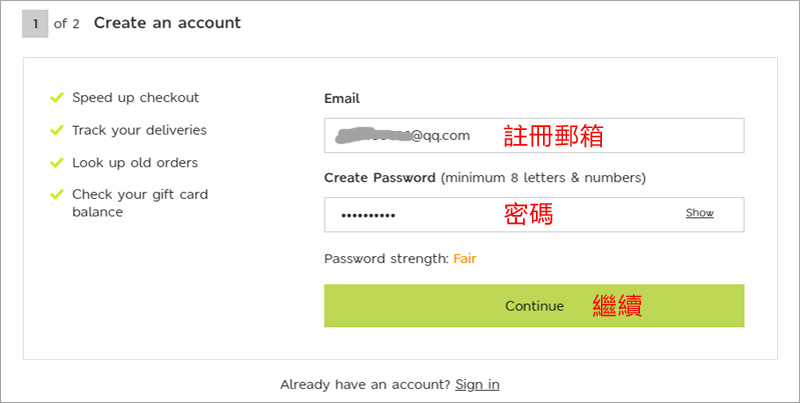Select the 'Speed up checkout' text

point(135,98)
